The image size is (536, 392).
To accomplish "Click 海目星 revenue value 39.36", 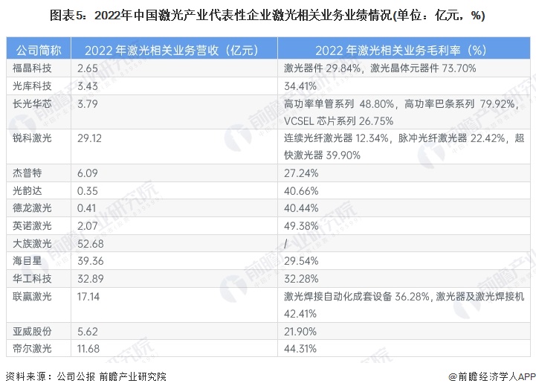I will pos(91,260).
